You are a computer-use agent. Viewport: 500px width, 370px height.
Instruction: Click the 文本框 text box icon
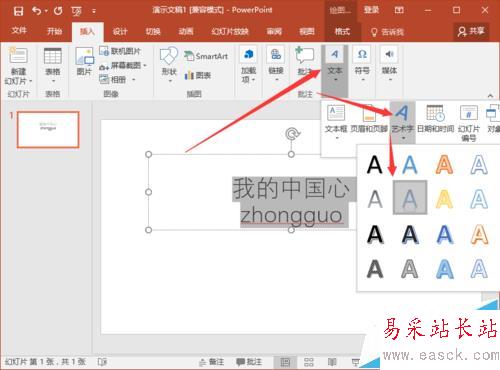click(336, 113)
